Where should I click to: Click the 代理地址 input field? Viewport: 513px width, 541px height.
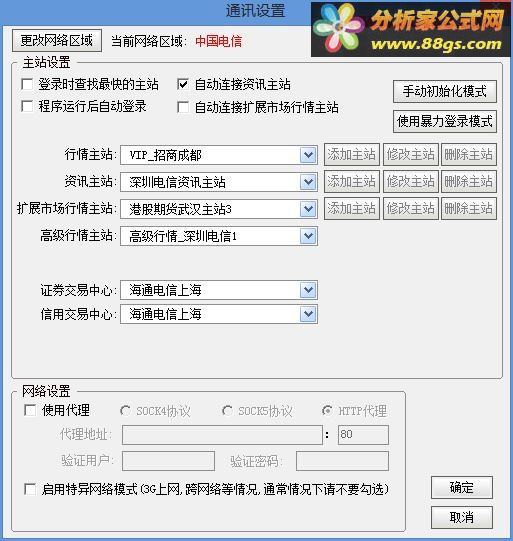tap(222, 435)
